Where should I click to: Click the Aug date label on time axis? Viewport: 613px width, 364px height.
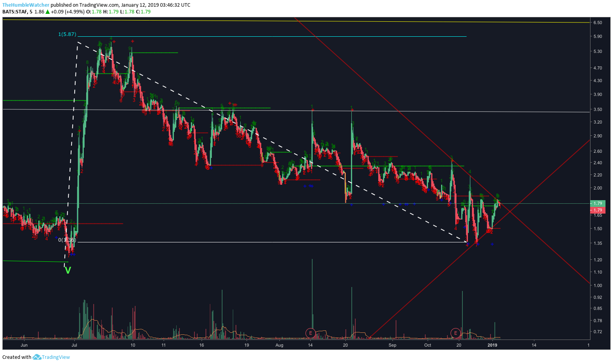pos(279,345)
